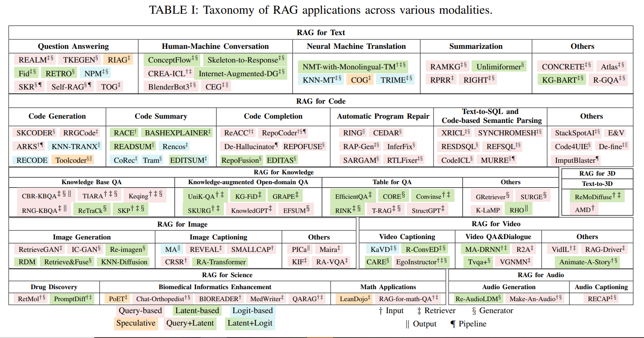Select the Self-RAG entry

coord(72,87)
